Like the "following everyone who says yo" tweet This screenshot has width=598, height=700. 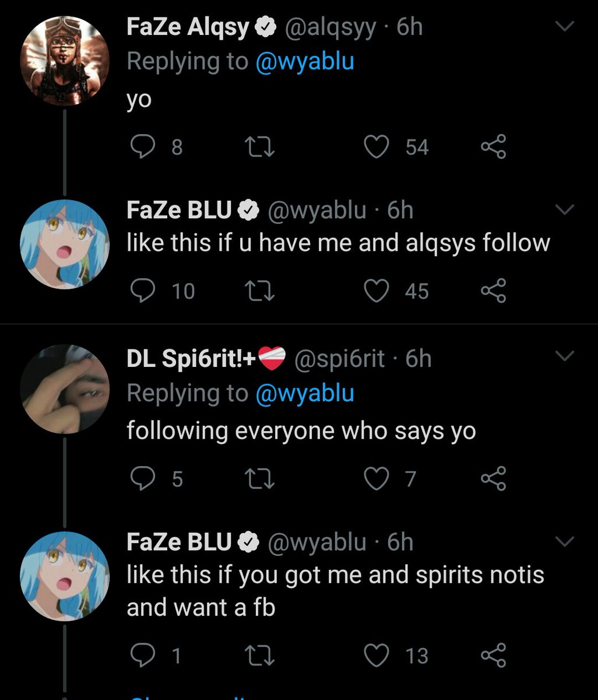click(x=377, y=479)
